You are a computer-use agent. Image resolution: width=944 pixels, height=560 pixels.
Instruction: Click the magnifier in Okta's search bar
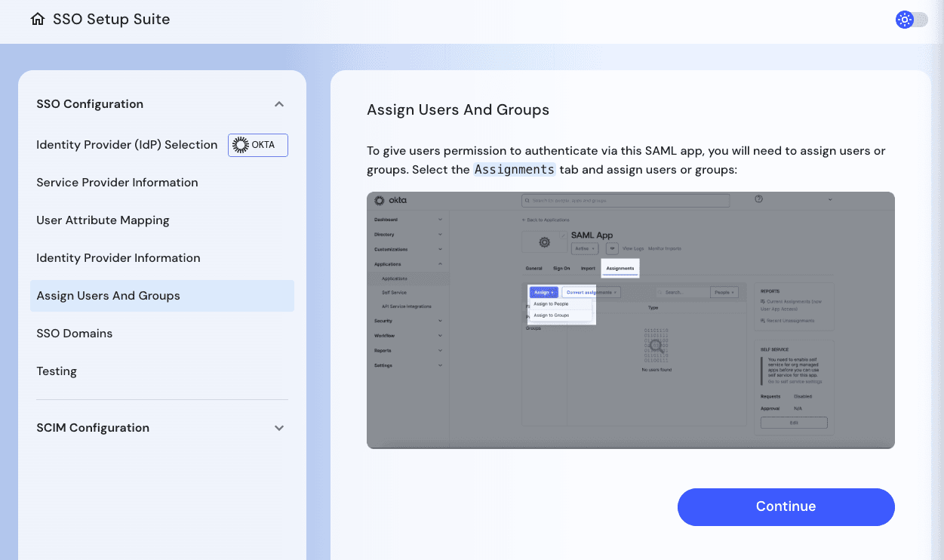[x=527, y=200]
